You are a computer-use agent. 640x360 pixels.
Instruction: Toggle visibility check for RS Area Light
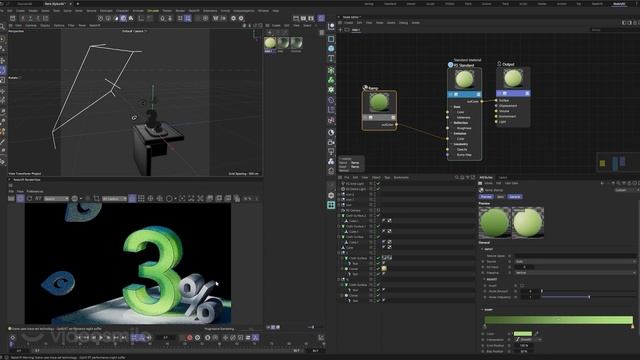[378, 184]
